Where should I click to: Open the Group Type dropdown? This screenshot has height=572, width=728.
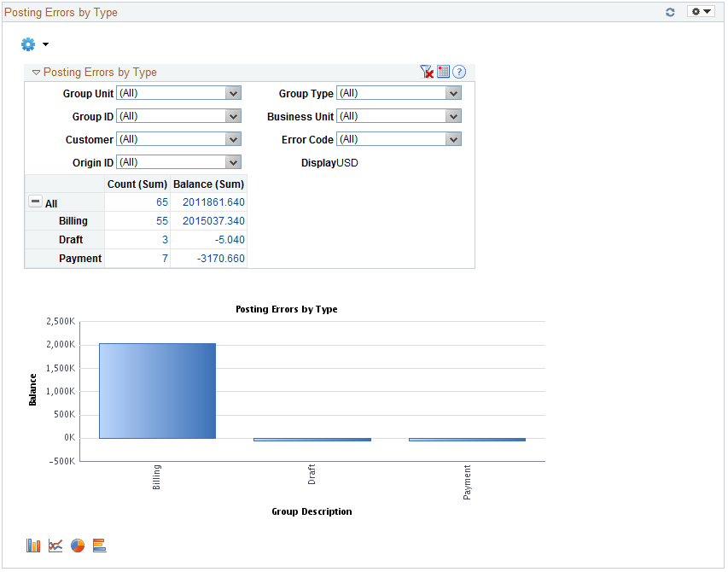coord(399,93)
